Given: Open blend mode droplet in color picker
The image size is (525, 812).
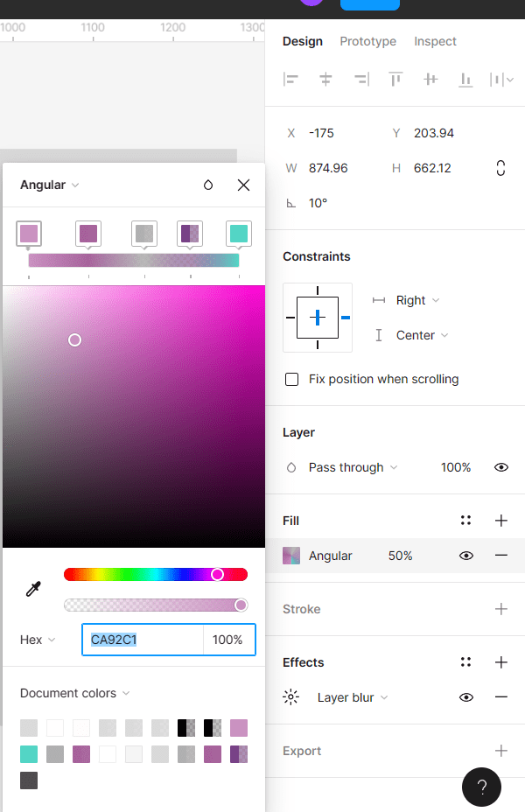Looking at the screenshot, I should coord(208,185).
